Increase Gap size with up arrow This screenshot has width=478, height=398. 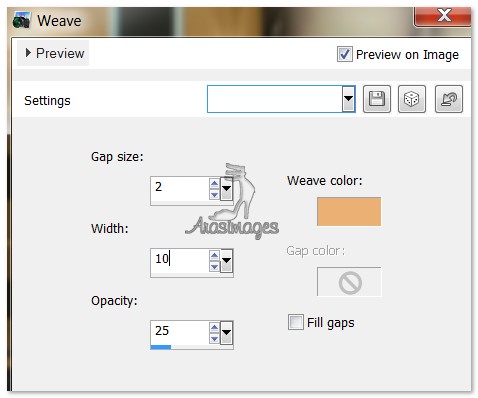214,183
